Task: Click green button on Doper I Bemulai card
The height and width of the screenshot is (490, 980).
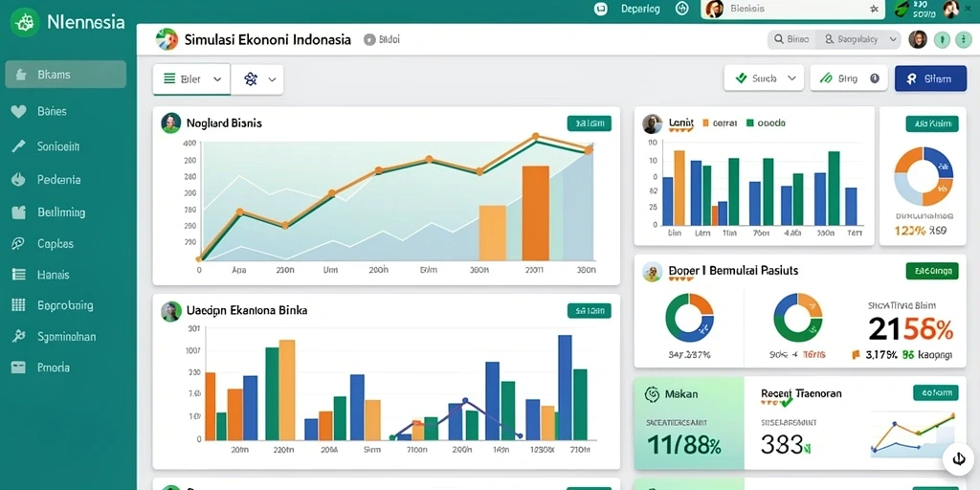Action: (932, 271)
